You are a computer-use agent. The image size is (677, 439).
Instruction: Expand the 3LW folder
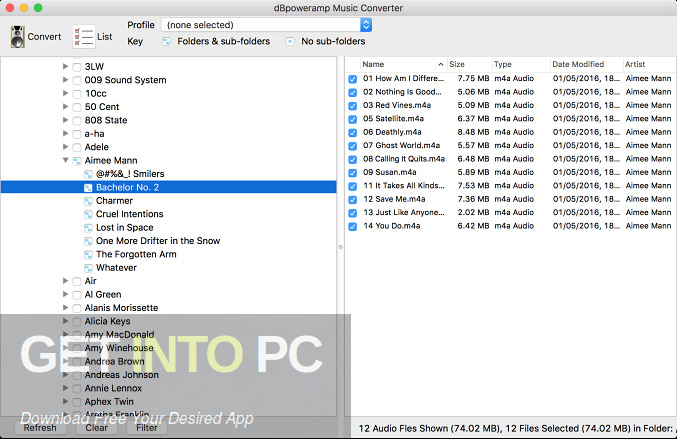point(66,66)
